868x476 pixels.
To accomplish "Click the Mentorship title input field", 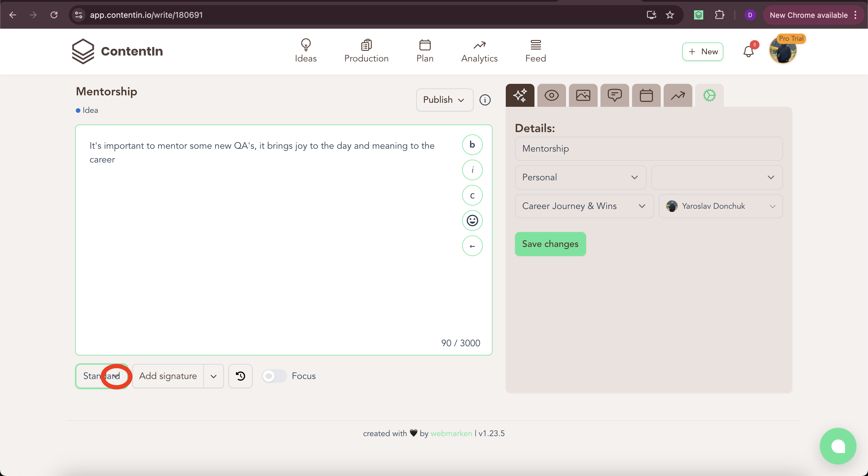I will tap(649, 149).
